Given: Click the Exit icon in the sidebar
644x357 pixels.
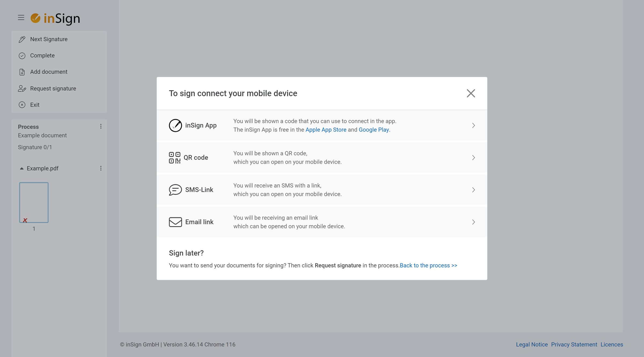Looking at the screenshot, I should coord(22,105).
